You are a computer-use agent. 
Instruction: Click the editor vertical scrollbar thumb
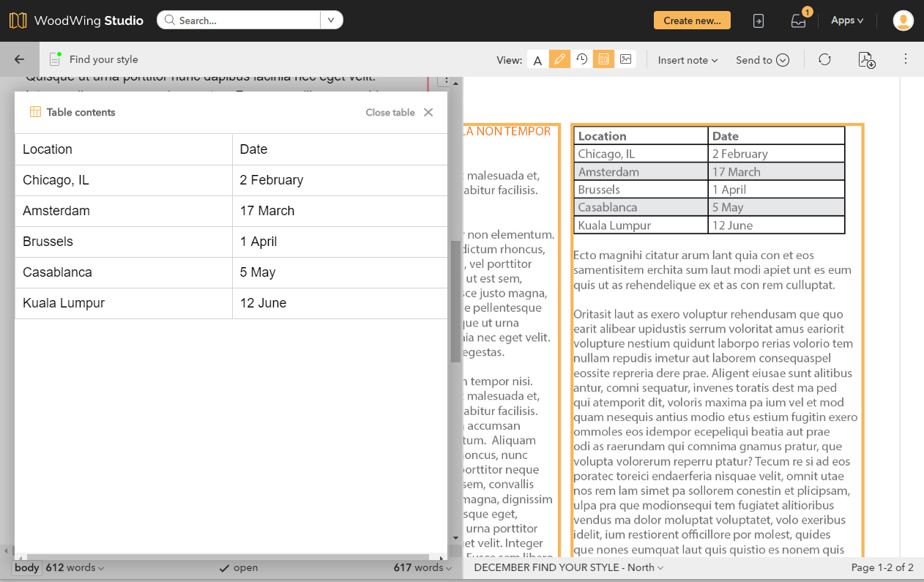point(455,302)
